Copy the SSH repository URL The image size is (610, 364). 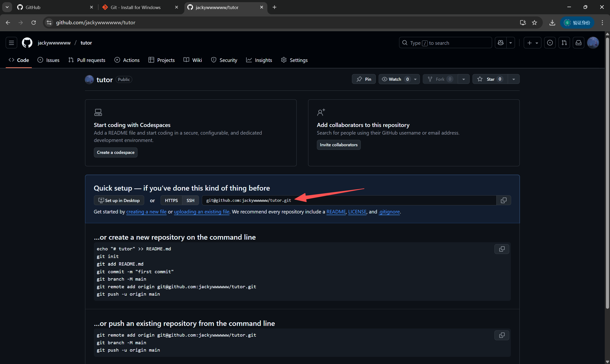[x=503, y=200]
